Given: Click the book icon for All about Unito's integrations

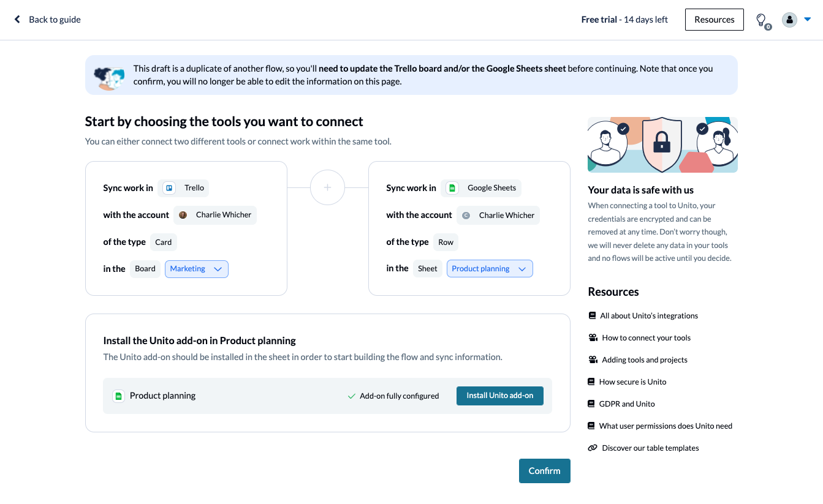Looking at the screenshot, I should click(x=592, y=316).
